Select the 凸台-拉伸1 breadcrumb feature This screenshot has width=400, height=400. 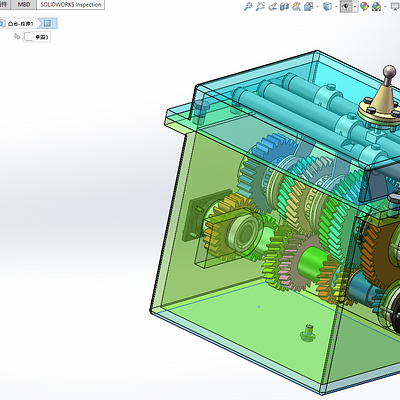(21, 24)
